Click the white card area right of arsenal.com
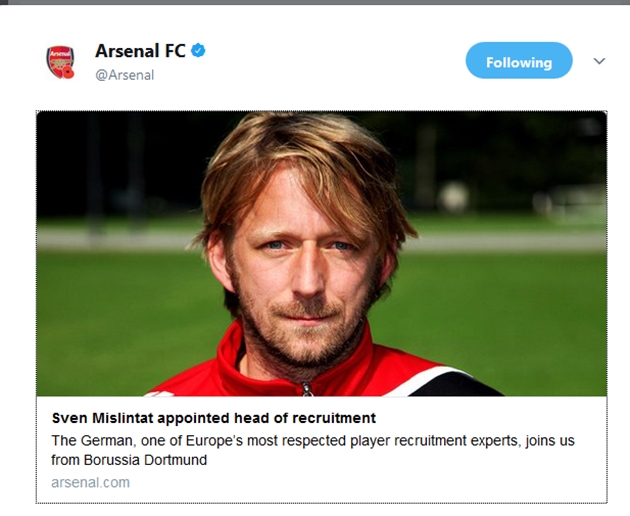Viewport: 630px width, 516px height. coord(380,482)
